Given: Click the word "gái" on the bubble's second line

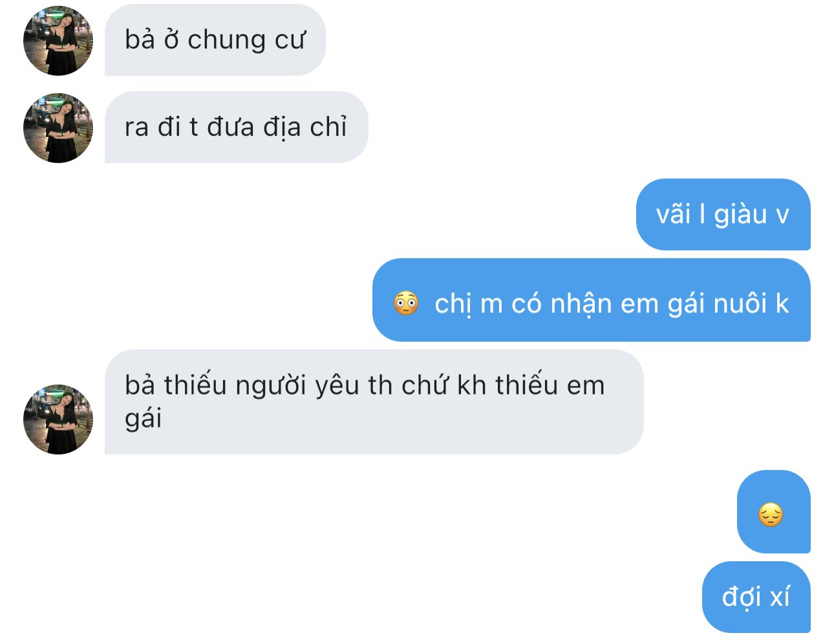Looking at the screenshot, I should [143, 419].
